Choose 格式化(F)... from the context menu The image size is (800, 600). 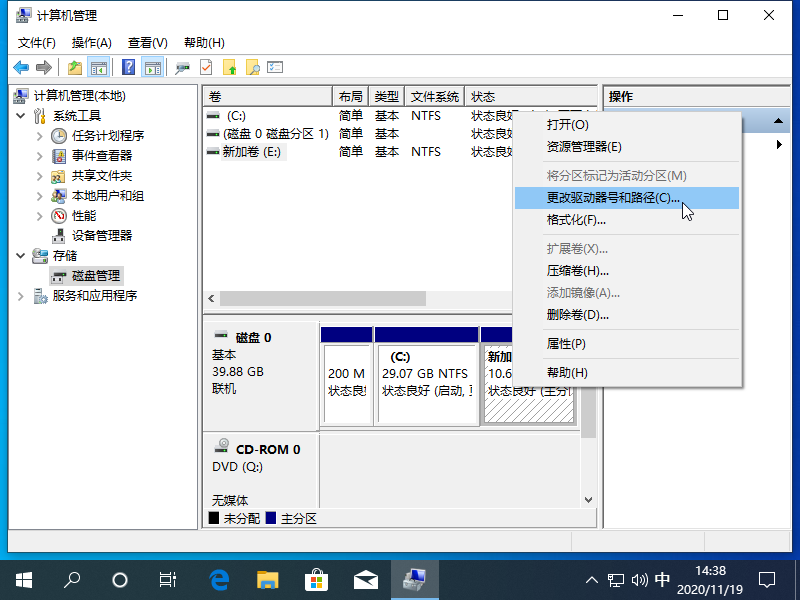577,220
